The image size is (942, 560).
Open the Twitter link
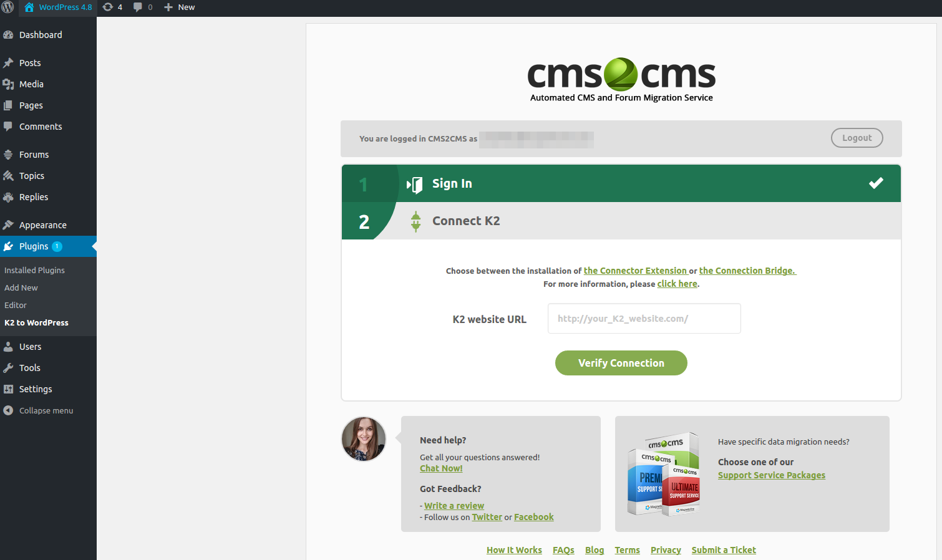point(487,517)
